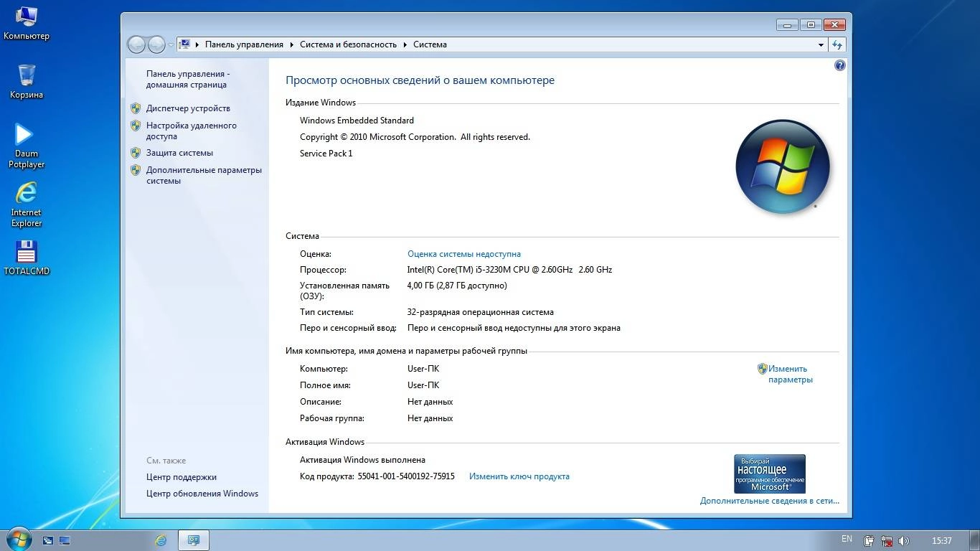Open Настройка удаленного доступа
Viewport: 980px width, 551px height.
click(192, 131)
